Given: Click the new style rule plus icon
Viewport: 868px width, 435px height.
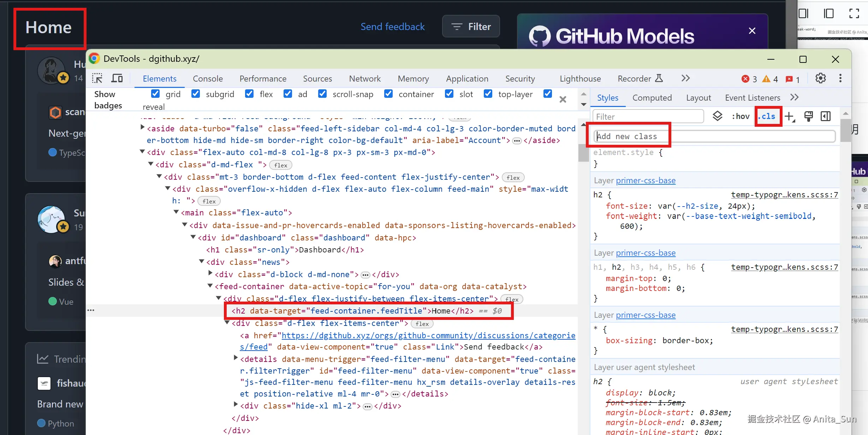Looking at the screenshot, I should coord(790,116).
